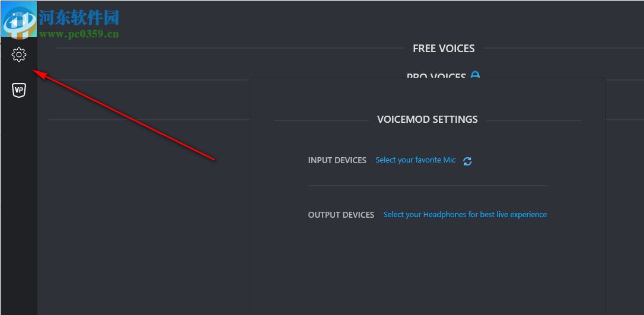644x315 pixels.
Task: Click the VOICEMOD SETTINGS title
Action: pos(427,119)
